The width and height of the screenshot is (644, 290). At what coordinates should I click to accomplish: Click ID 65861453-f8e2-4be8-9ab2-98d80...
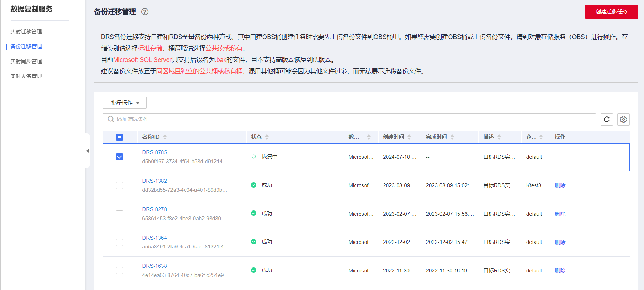184,219
